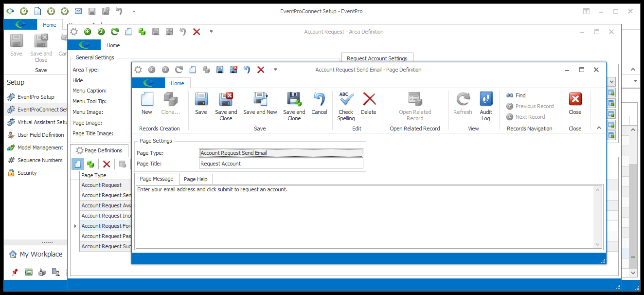
Task: Click inside the Page Message text area
Action: click(365, 217)
